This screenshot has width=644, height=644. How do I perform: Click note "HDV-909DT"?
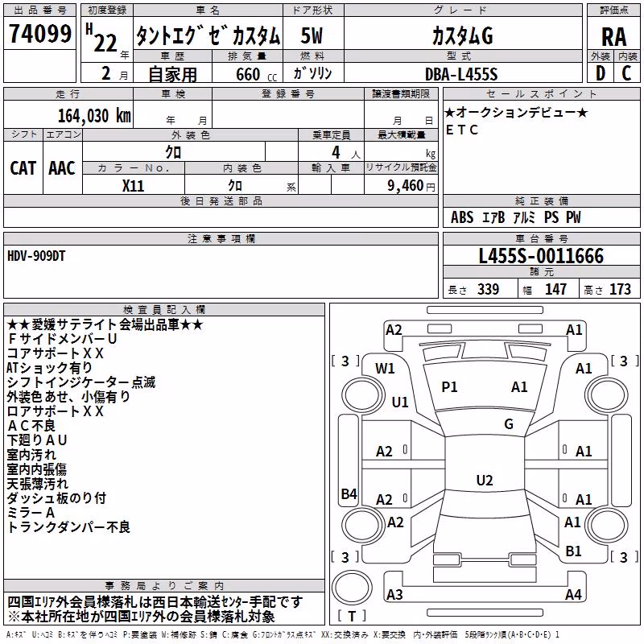point(36,256)
